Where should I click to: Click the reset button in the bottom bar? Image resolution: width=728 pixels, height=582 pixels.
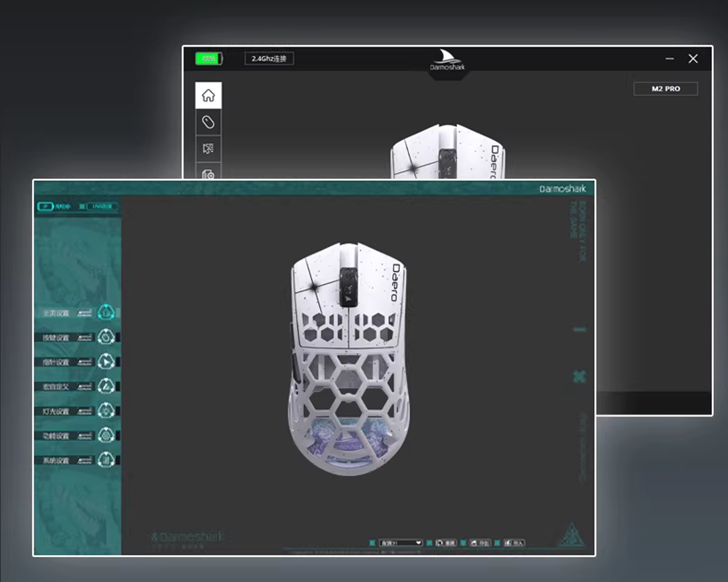coord(446,543)
